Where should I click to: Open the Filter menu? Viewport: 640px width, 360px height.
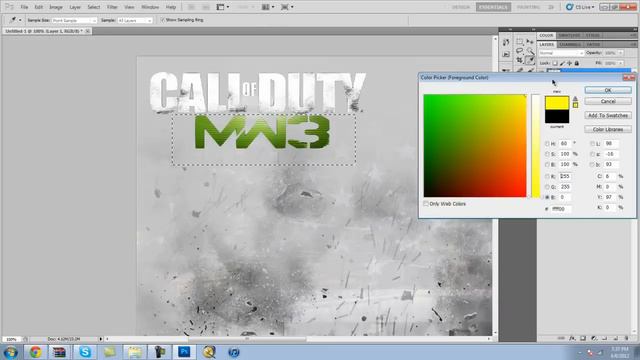112,7
